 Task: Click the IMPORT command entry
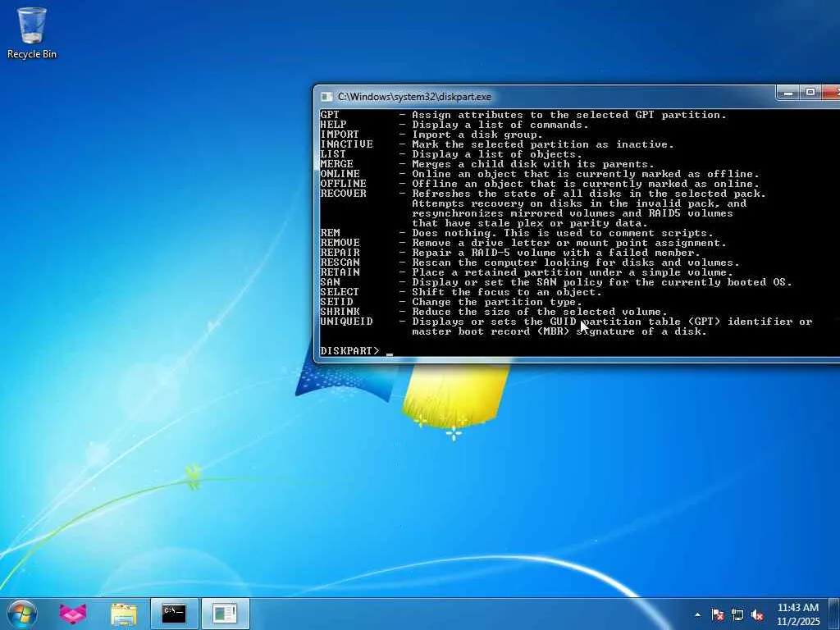coord(431,135)
